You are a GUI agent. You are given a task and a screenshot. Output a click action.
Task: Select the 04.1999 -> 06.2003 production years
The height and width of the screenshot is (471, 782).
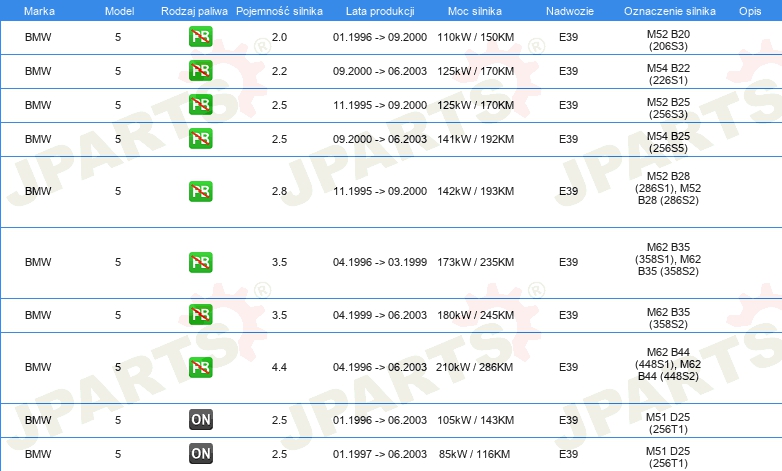tap(380, 315)
